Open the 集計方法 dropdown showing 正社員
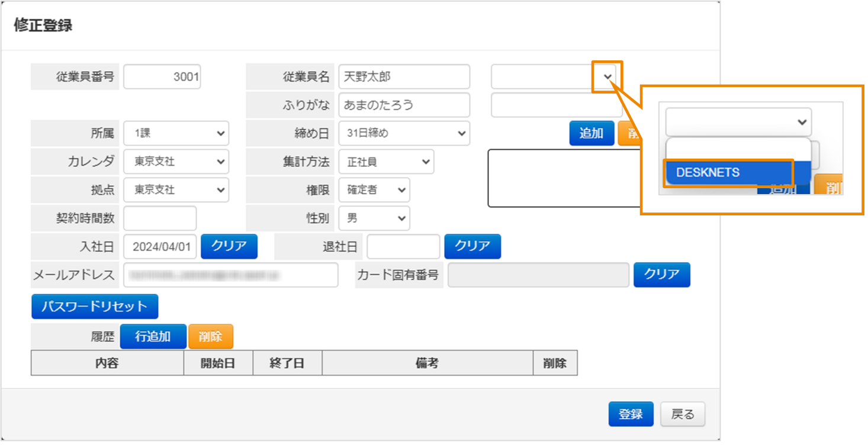868x445 pixels. tap(386, 162)
